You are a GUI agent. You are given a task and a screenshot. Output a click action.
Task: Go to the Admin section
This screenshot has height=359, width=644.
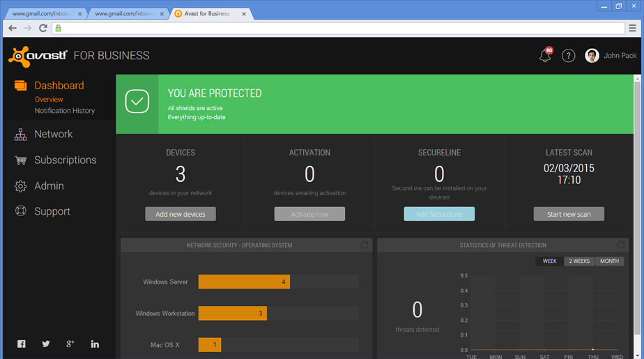point(49,185)
